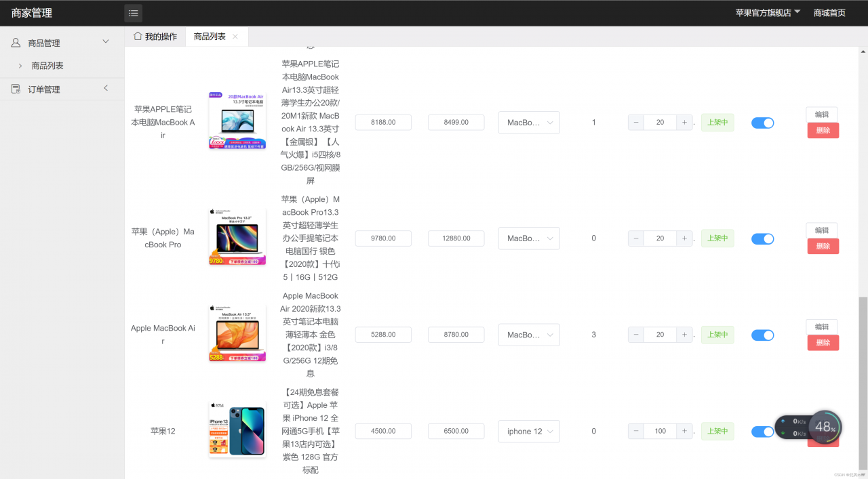Click the 8499.00 original price field
Image resolution: width=868 pixels, height=479 pixels.
(x=456, y=123)
